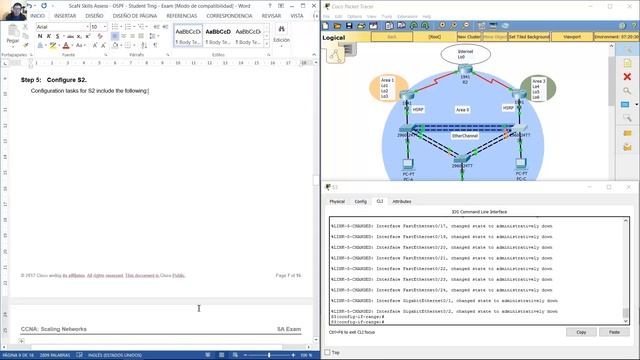Select PC-A device in topology
Viewport: 640px width, 360px height.
pyautogui.click(x=408, y=164)
